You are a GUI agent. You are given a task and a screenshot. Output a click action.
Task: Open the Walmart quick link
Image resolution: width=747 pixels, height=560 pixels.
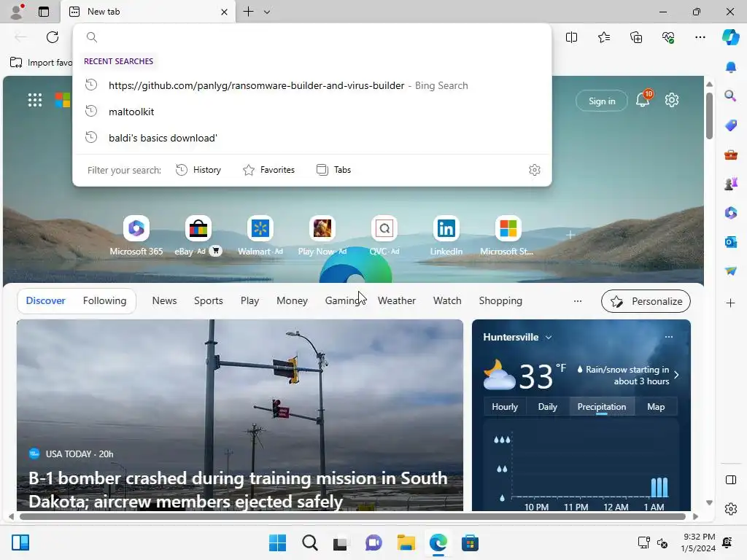[x=260, y=236]
